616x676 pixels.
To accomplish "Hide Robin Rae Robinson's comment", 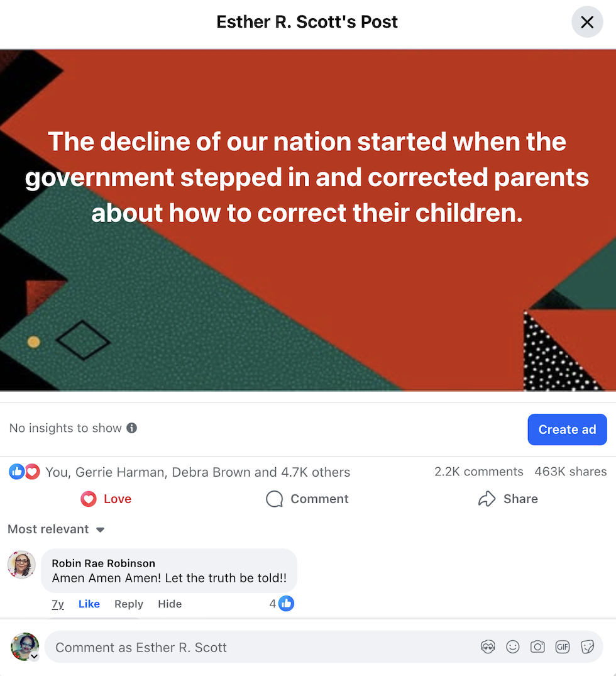I will pos(170,604).
